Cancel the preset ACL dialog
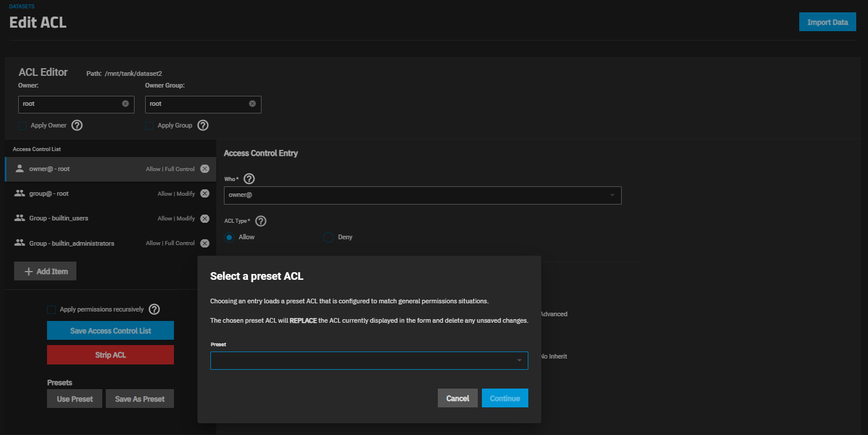The image size is (868, 435). point(457,398)
